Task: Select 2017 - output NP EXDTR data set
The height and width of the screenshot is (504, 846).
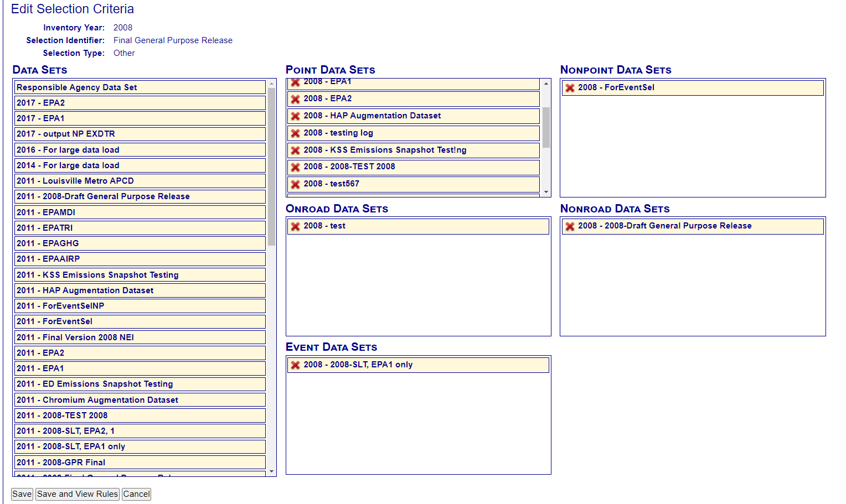Action: pyautogui.click(x=141, y=134)
